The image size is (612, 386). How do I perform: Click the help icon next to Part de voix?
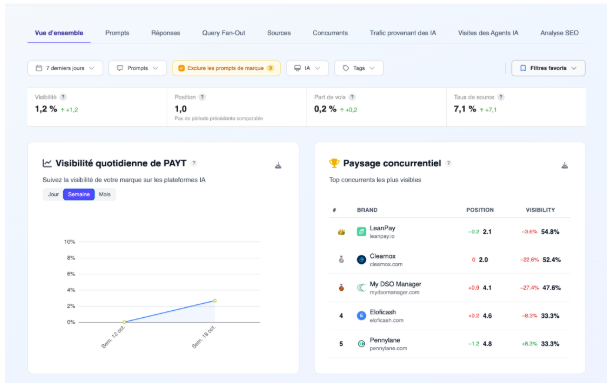pos(352,97)
